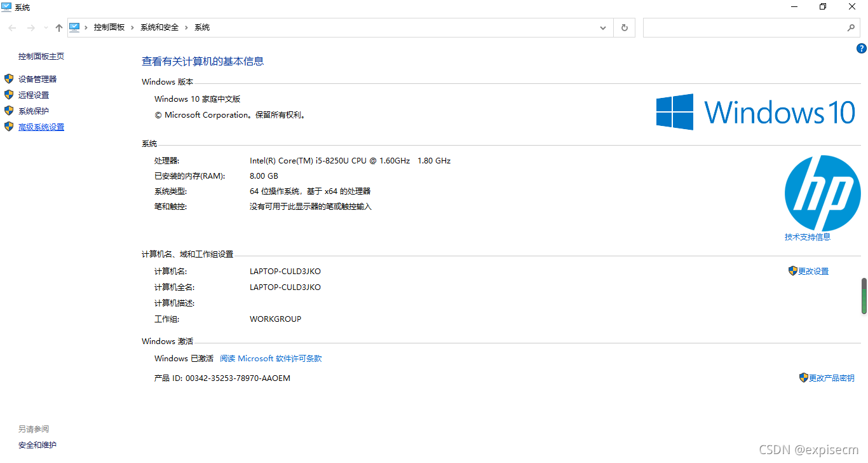
Task: Open the Help question mark icon
Action: (x=862, y=48)
